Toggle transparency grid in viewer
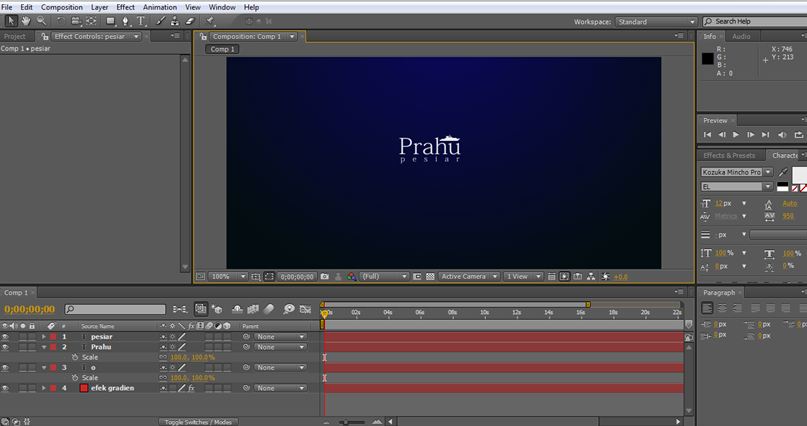Viewport: 807px width, 426px height. (x=430, y=276)
